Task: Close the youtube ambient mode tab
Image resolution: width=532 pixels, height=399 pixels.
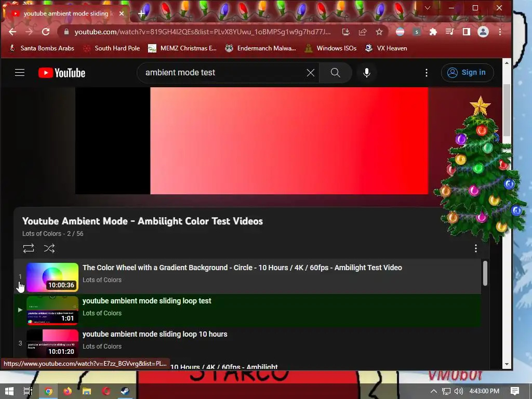Action: pyautogui.click(x=122, y=14)
